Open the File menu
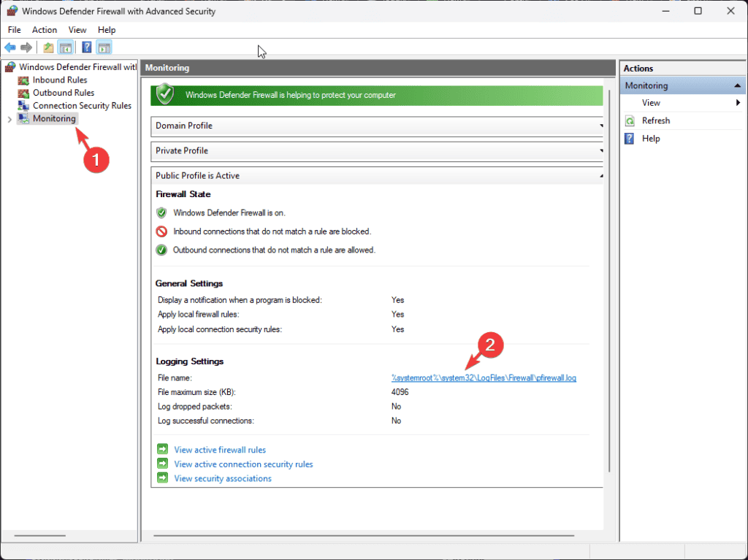The height and width of the screenshot is (560, 748). point(14,29)
